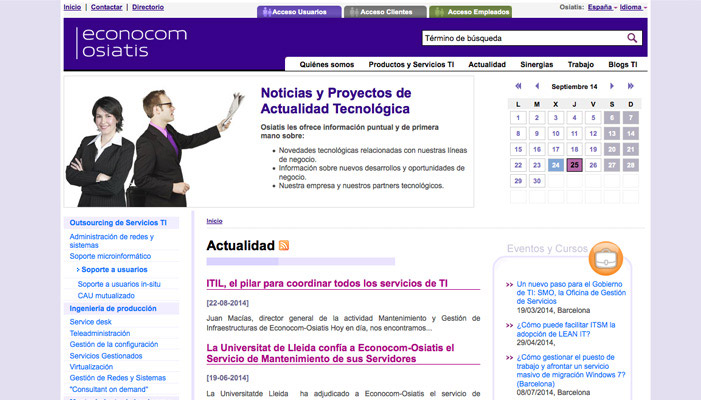Open Teleadministración link

tap(100, 333)
